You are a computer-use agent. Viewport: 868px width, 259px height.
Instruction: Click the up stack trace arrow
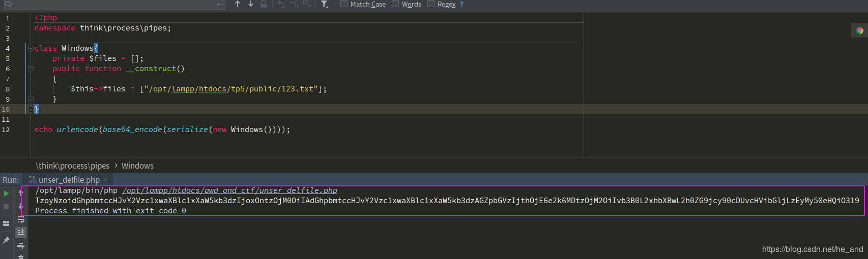pos(21,192)
